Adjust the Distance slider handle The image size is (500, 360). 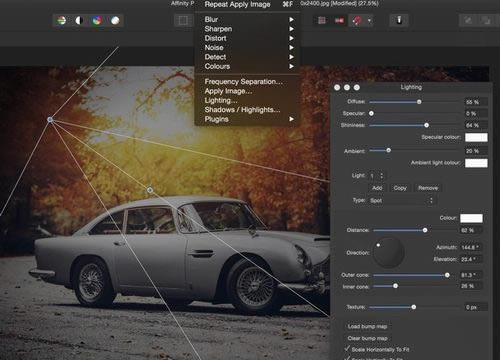(x=425, y=230)
